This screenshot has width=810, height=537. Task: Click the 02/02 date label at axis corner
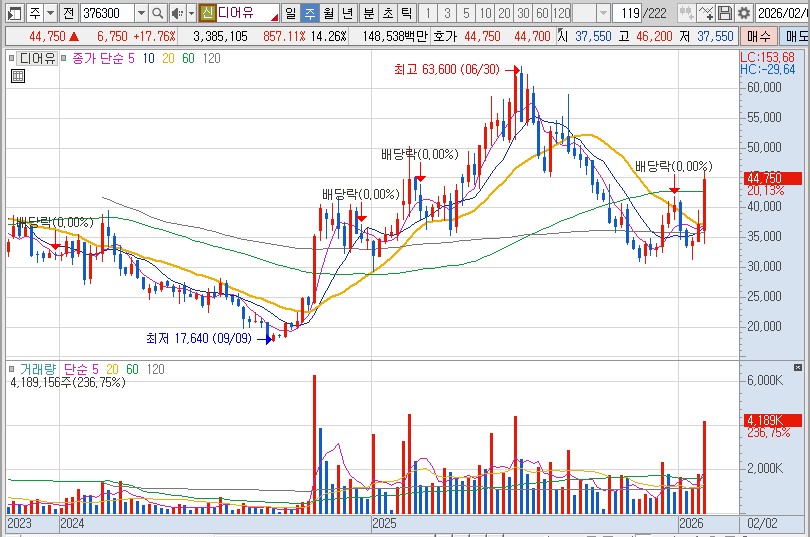click(x=762, y=523)
